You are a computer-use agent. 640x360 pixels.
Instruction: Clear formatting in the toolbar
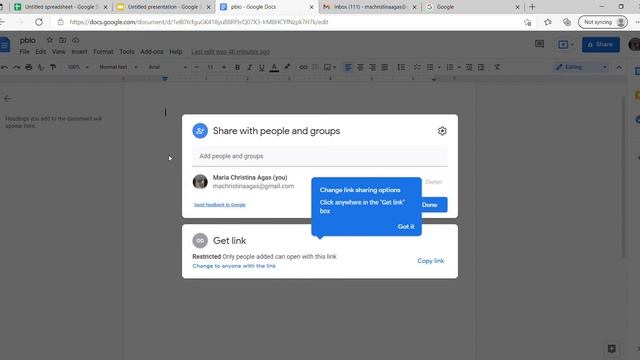click(x=497, y=67)
